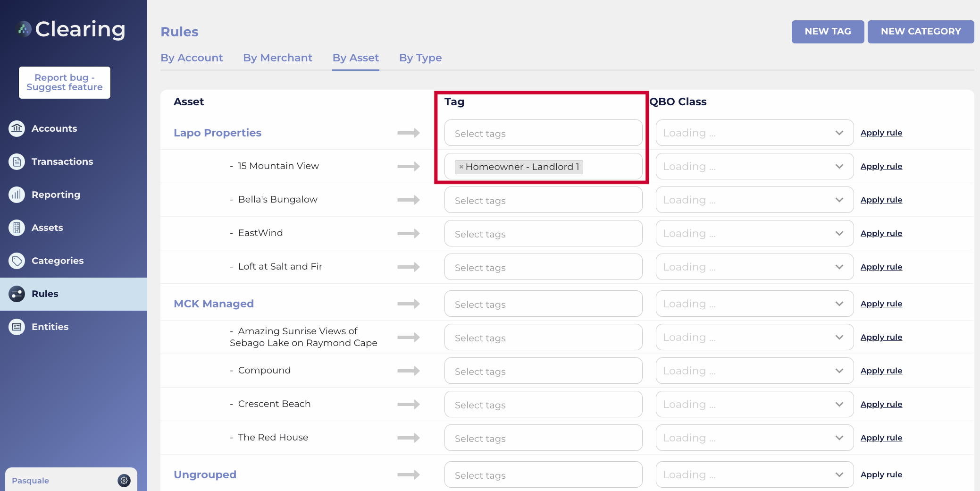Click Pasquale user name in sidebar

coord(30,481)
